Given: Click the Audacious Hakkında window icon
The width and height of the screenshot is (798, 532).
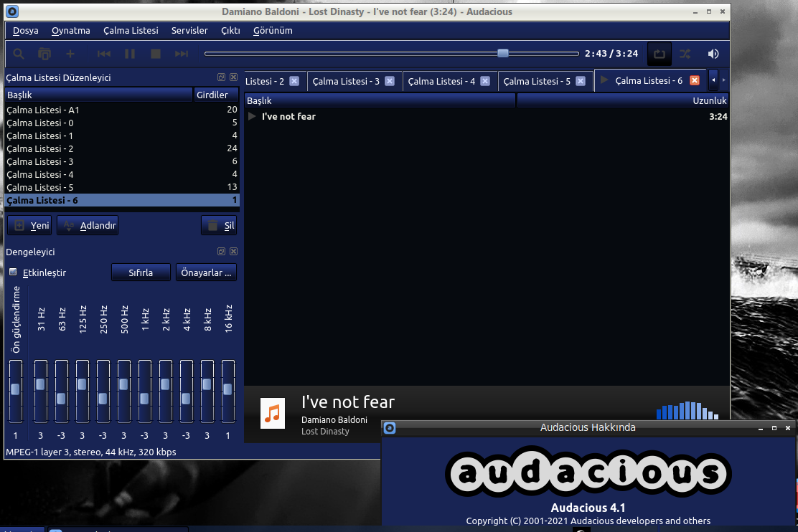Looking at the screenshot, I should point(390,428).
